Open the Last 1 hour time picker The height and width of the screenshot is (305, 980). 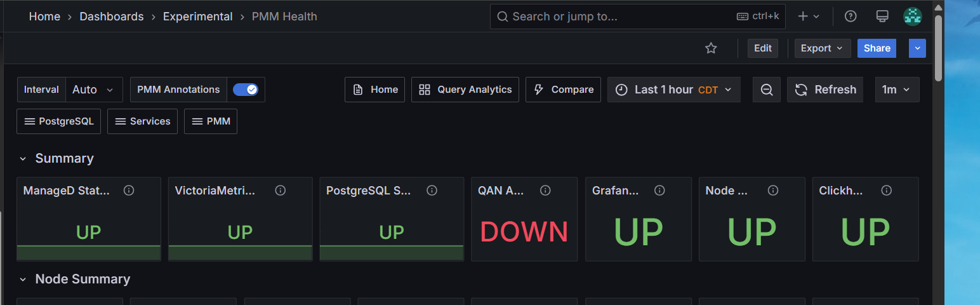[x=674, y=90]
